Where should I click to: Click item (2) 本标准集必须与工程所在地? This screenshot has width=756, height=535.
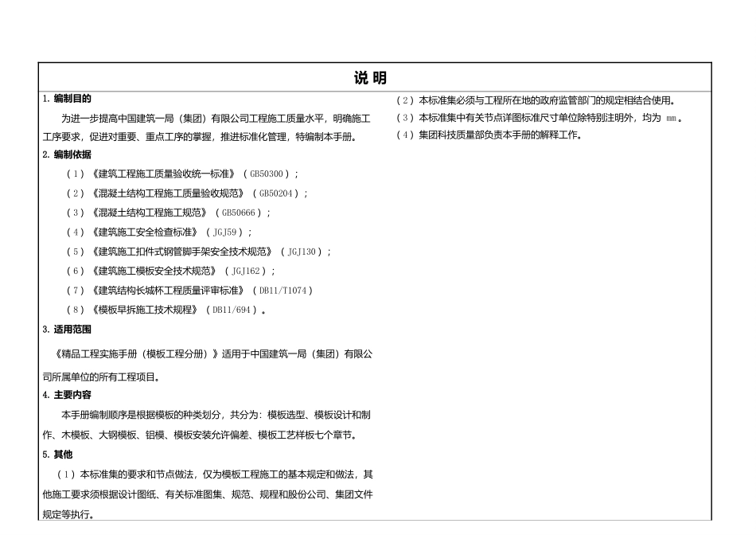click(536, 100)
